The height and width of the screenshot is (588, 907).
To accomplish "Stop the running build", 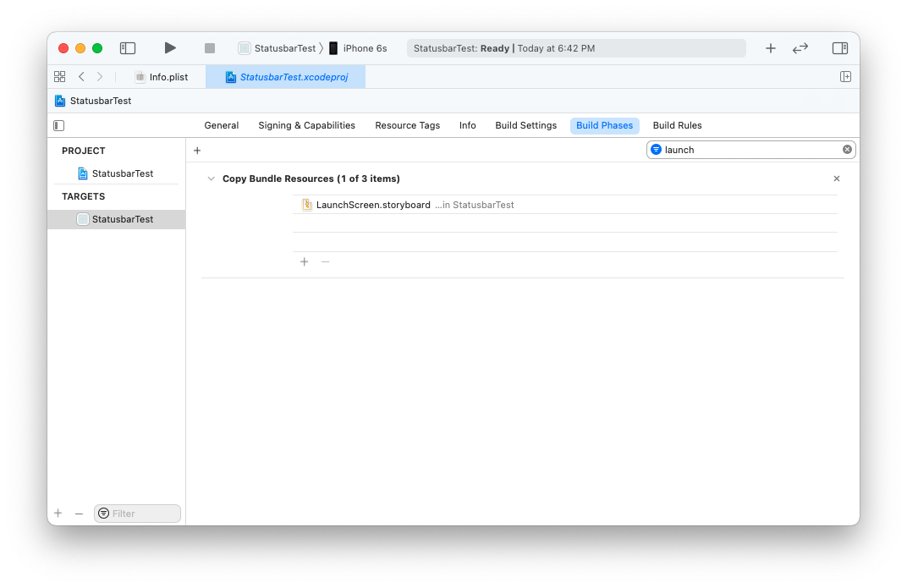I will [x=209, y=48].
